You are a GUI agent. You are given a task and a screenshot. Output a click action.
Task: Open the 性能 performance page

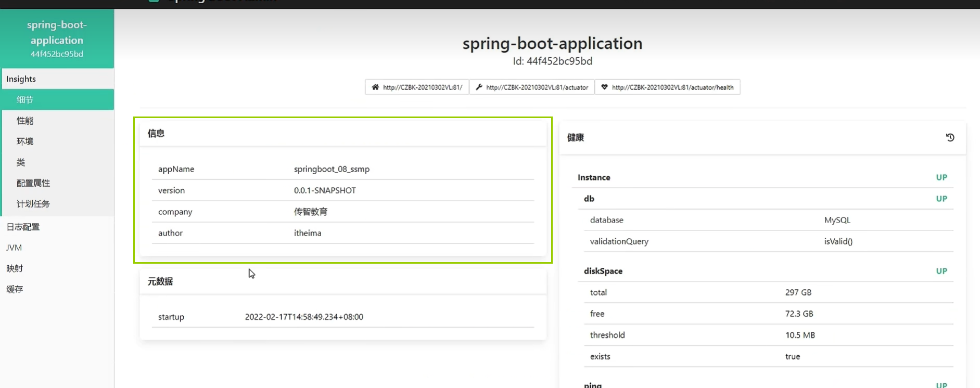point(25,121)
